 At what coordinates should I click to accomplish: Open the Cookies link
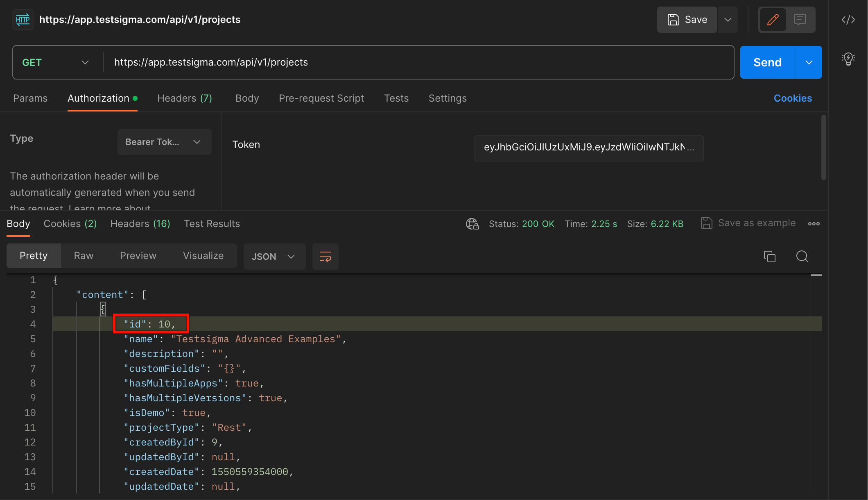[x=792, y=98]
